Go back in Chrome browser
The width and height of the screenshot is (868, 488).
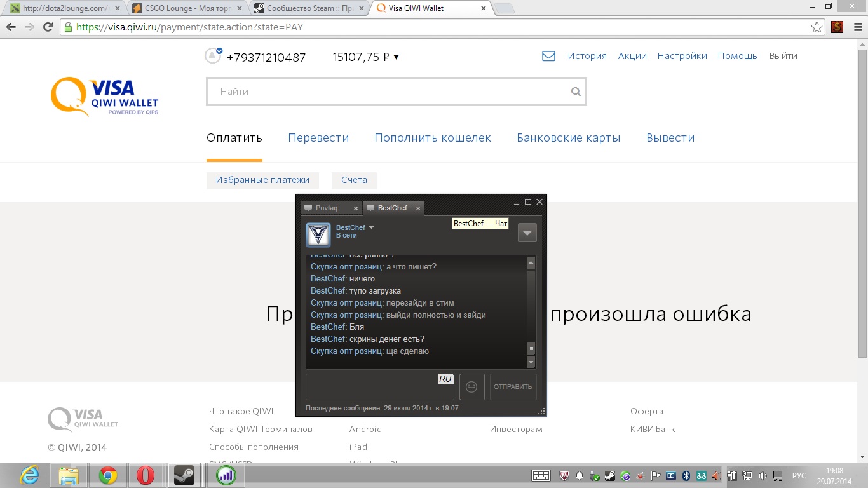(x=11, y=27)
